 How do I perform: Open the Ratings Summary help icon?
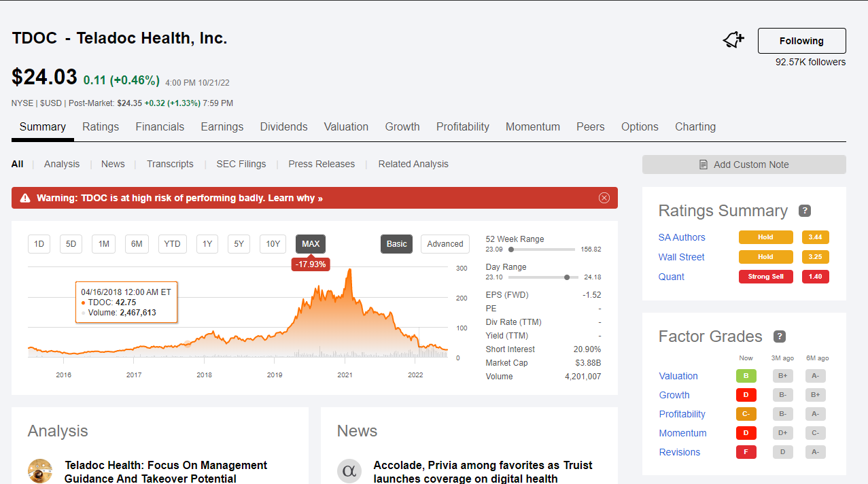coord(805,211)
